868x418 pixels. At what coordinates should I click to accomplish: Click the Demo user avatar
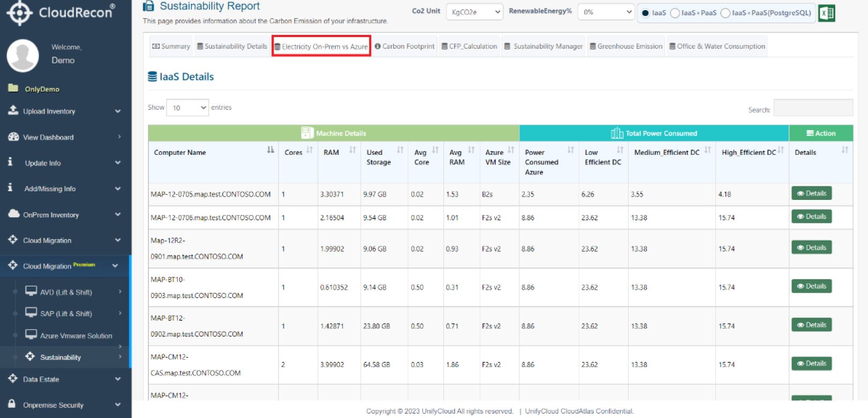(x=22, y=55)
